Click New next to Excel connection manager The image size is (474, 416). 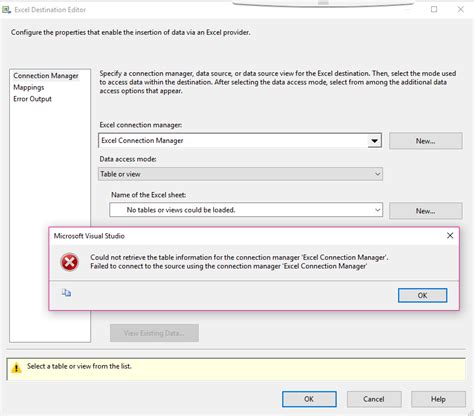pyautogui.click(x=426, y=141)
